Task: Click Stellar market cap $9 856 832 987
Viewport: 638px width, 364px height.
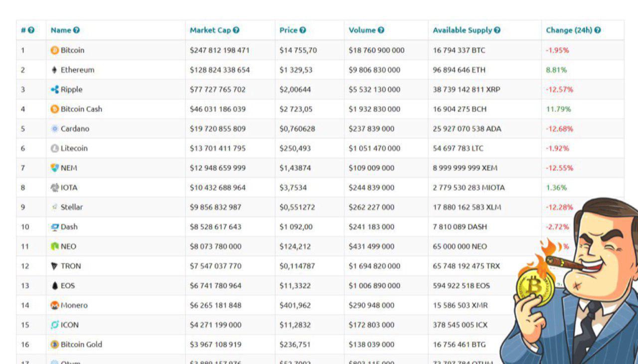Action: (215, 207)
